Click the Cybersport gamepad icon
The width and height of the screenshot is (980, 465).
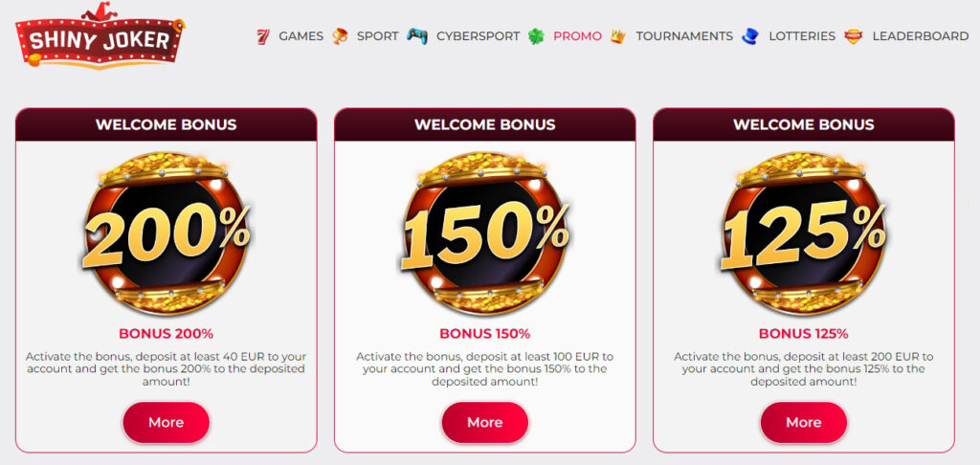(x=417, y=36)
